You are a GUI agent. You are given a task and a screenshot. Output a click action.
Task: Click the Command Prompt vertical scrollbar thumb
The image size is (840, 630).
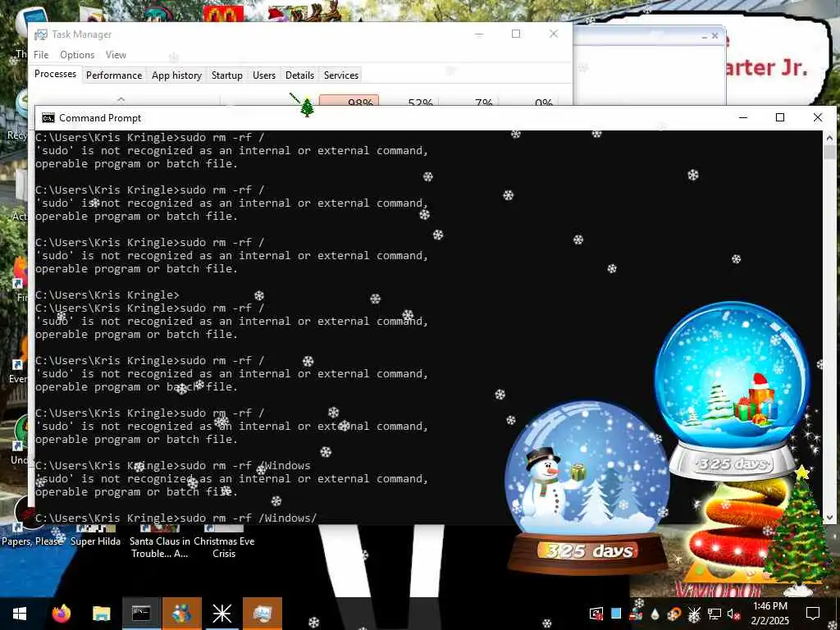(x=830, y=152)
